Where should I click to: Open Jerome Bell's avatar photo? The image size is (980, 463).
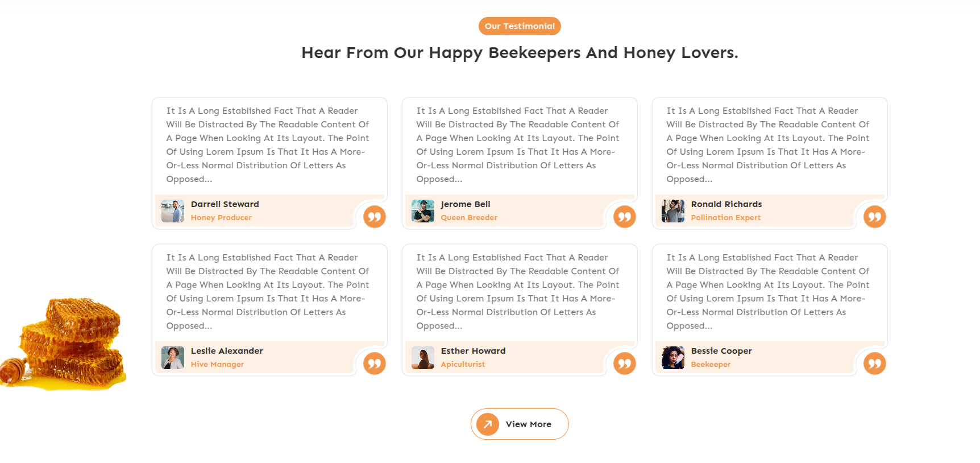[423, 211]
